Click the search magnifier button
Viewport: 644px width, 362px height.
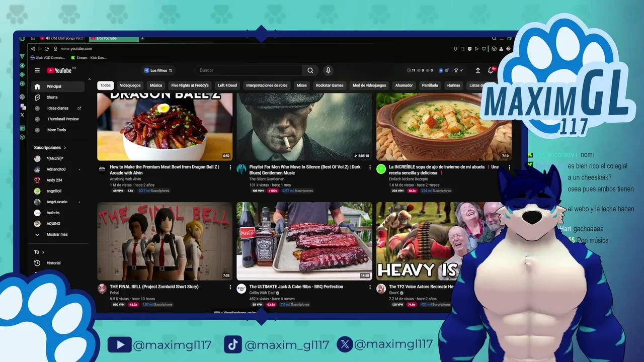coord(310,70)
